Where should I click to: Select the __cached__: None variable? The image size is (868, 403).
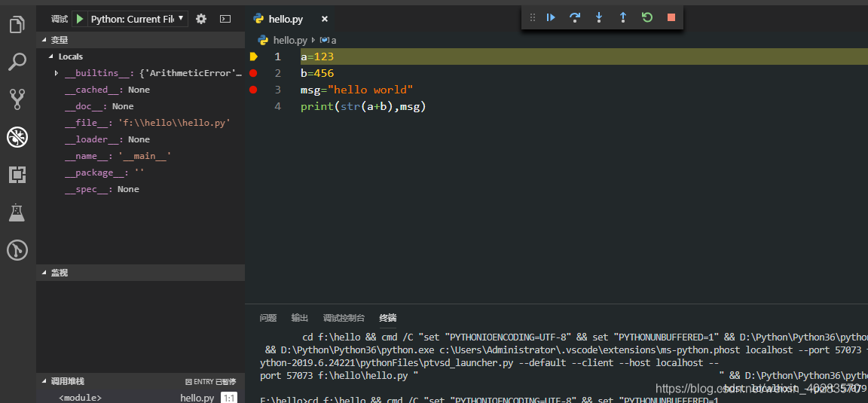tap(141, 90)
